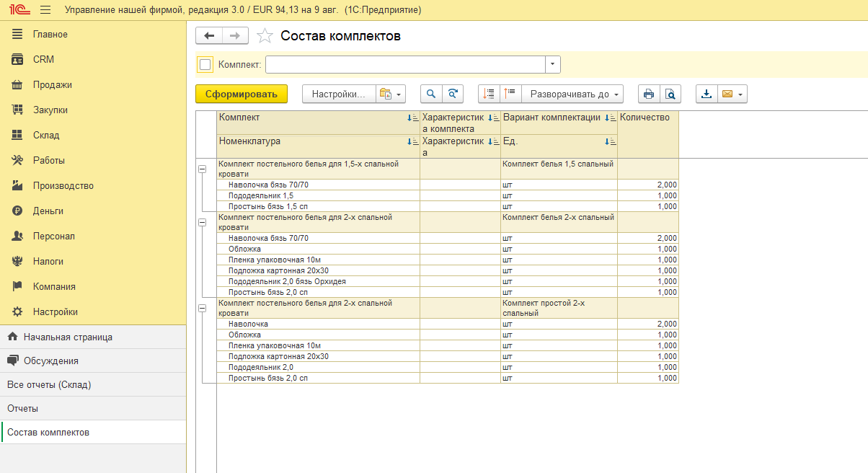Screen dimensions: 868x473
Task: Save report using download icon
Action: pyautogui.click(x=707, y=94)
